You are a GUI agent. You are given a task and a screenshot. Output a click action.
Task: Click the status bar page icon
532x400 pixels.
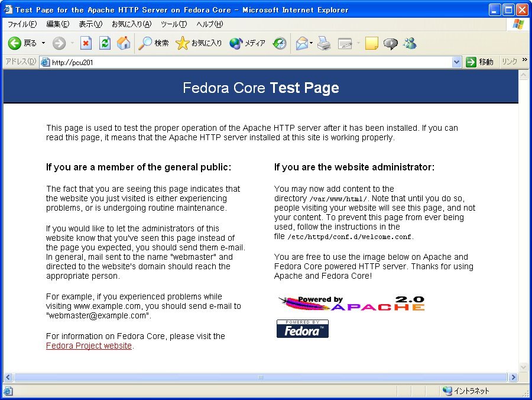click(x=8, y=391)
